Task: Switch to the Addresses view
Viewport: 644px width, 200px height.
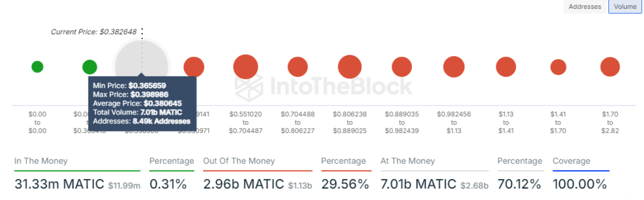Action: (585, 7)
